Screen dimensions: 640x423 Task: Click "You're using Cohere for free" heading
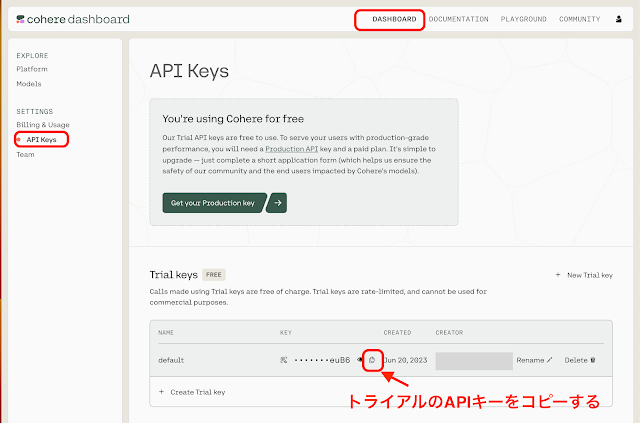pyautogui.click(x=233, y=119)
